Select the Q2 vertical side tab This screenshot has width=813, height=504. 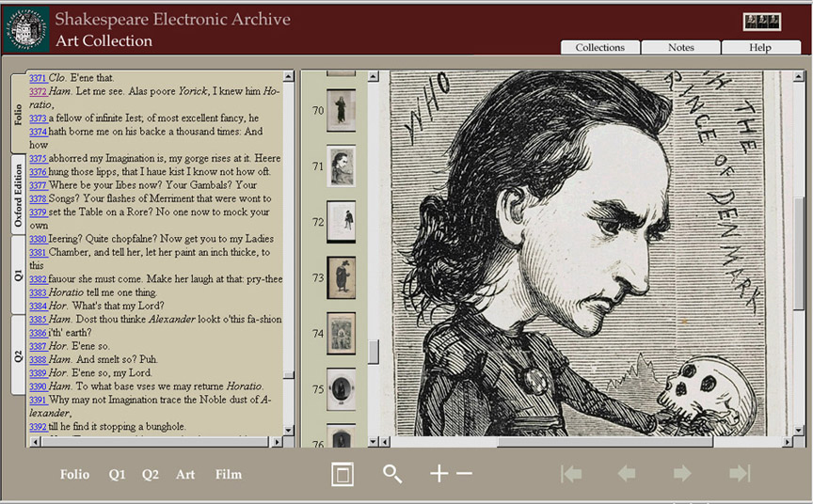18,355
